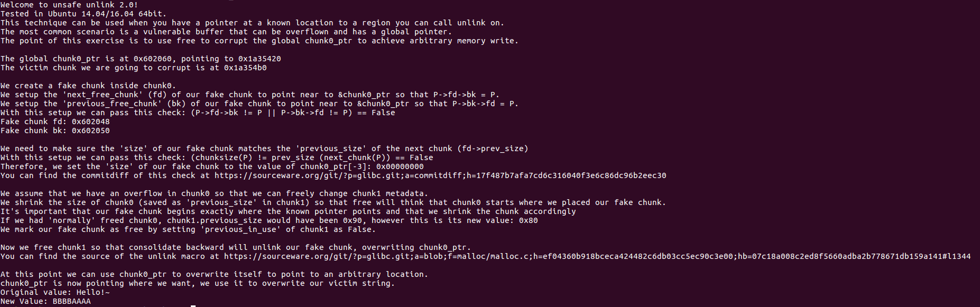Click the chunk0_ptr[-3] value 0x00000000
Image resolution: width=980 pixels, height=307 pixels.
click(x=400, y=166)
